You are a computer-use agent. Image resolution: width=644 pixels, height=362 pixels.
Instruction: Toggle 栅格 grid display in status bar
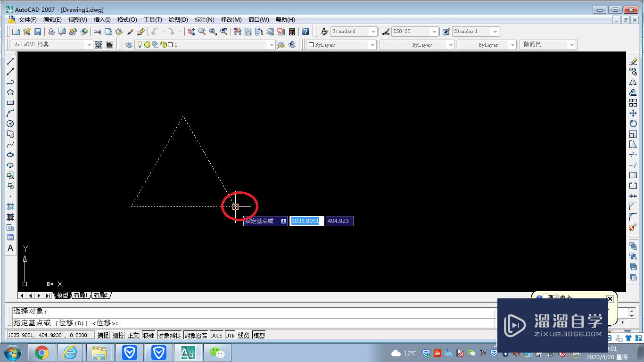118,335
